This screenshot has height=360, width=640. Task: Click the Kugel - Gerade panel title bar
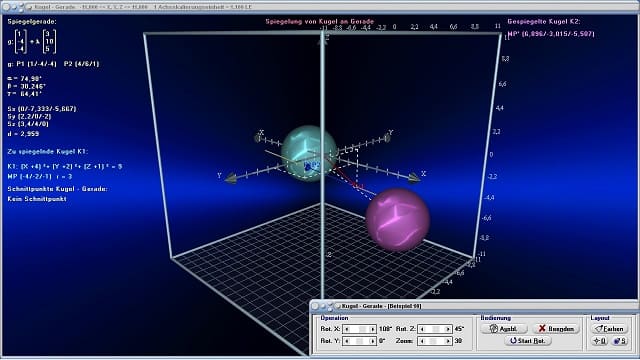[473, 306]
